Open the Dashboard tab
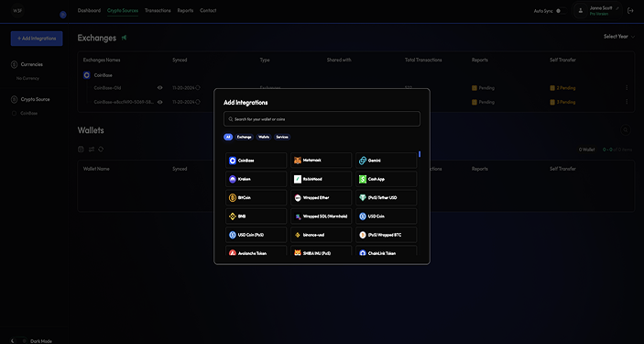This screenshot has height=344, width=644. (89, 11)
